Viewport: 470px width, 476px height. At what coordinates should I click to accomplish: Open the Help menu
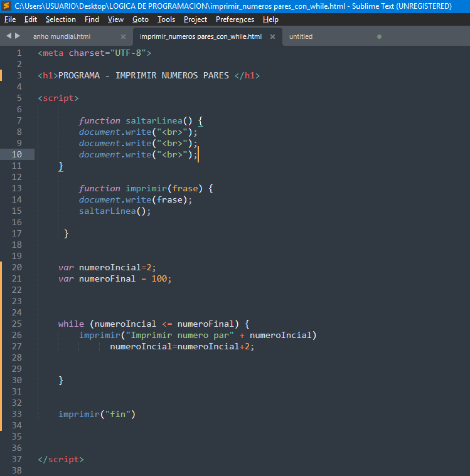point(270,19)
